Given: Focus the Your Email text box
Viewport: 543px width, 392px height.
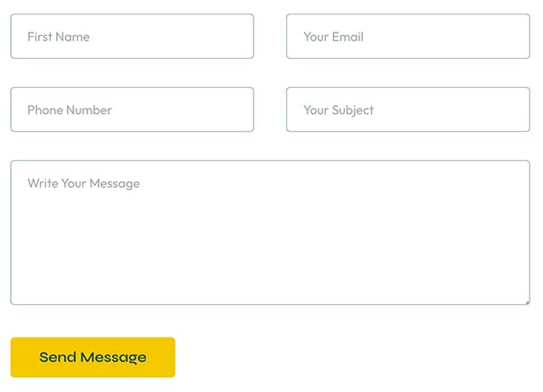Looking at the screenshot, I should pyautogui.click(x=408, y=36).
